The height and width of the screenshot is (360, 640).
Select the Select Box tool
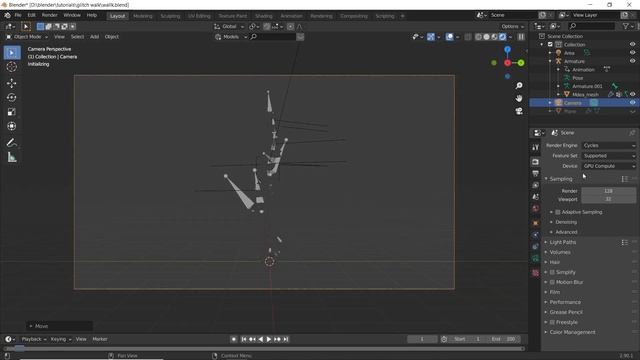tap(11, 53)
